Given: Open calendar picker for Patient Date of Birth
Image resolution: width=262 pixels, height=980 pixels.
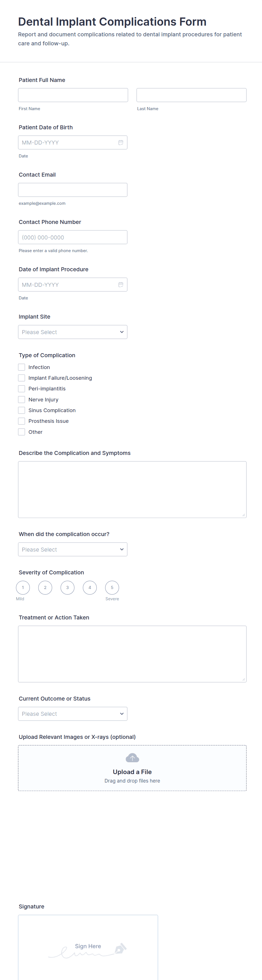Looking at the screenshot, I should coord(121,143).
